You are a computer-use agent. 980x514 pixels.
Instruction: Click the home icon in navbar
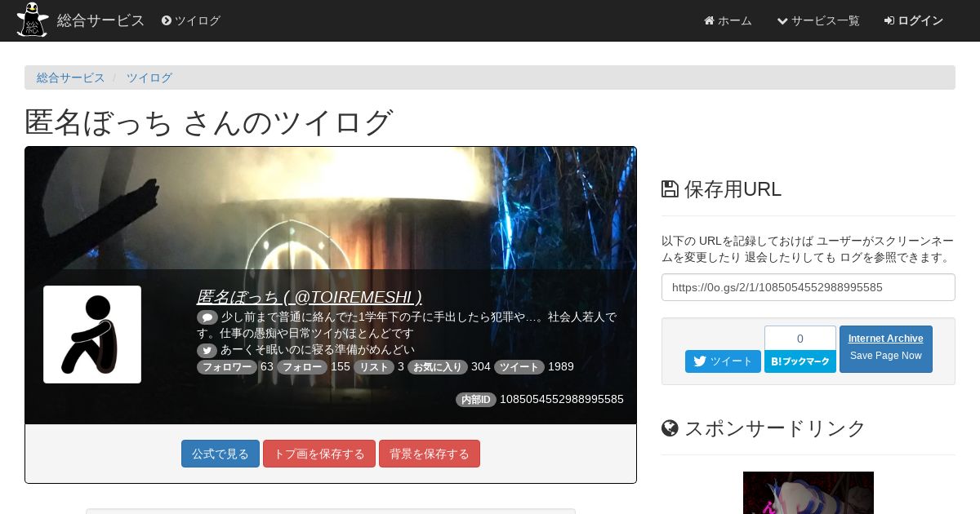click(709, 20)
